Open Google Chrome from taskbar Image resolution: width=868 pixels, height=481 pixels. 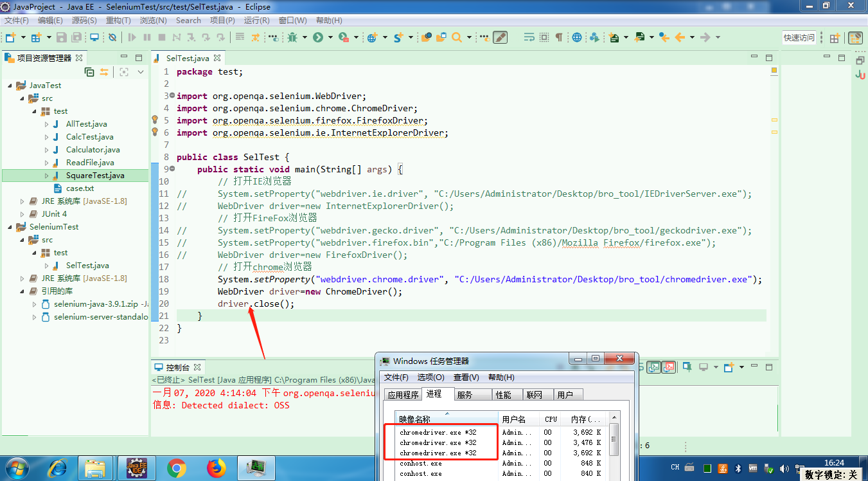177,468
